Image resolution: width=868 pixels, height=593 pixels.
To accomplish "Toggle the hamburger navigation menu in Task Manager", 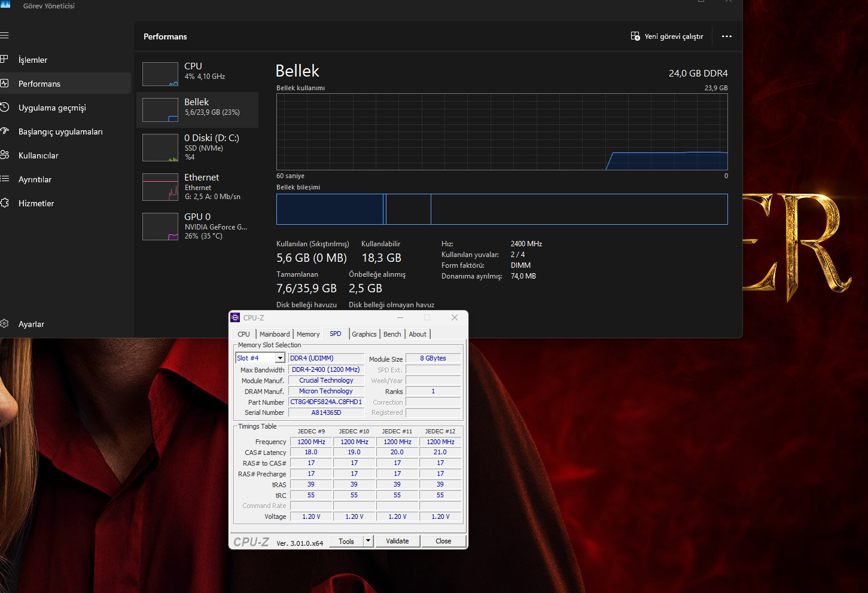I will pyautogui.click(x=4, y=35).
